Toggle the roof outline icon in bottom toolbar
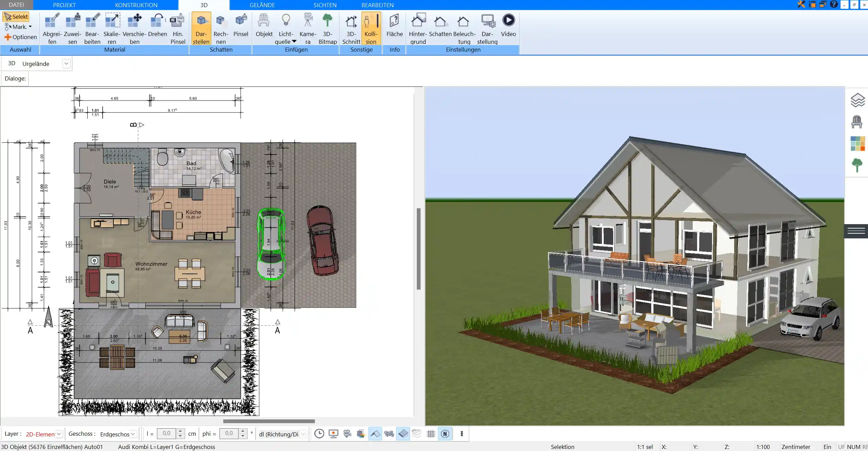Image resolution: width=868 pixels, height=451 pixels. [375, 434]
